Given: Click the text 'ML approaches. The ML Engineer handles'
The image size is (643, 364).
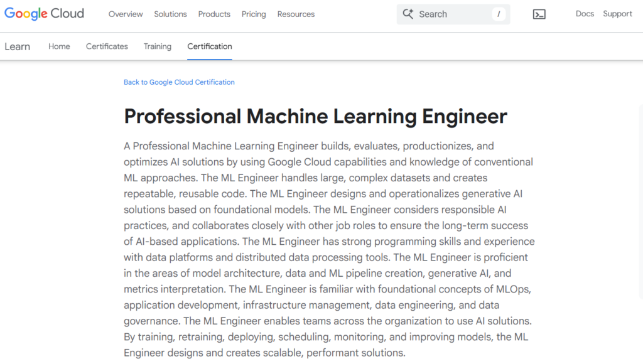Looking at the screenshot, I should 220,178.
